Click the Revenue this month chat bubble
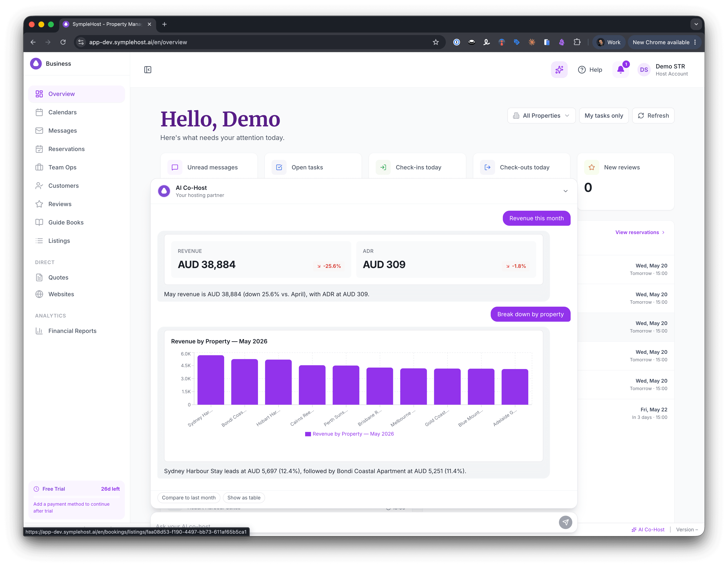This screenshot has height=567, width=728. click(x=536, y=218)
